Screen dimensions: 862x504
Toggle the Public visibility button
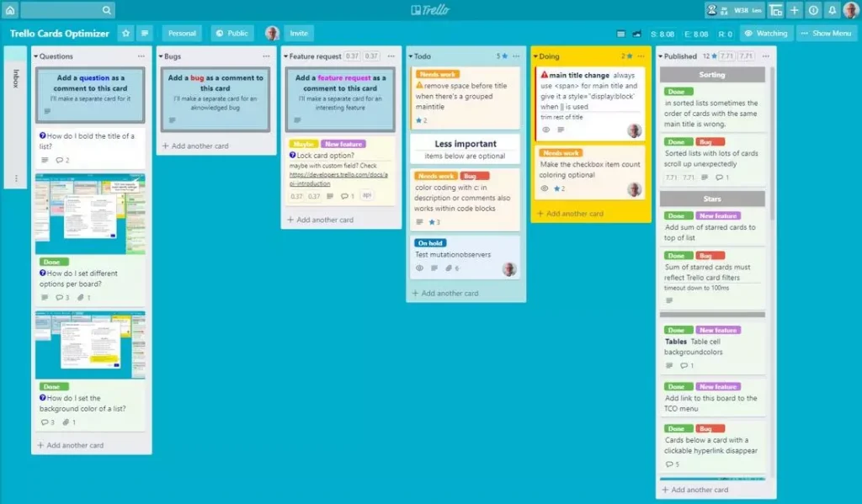tap(231, 34)
